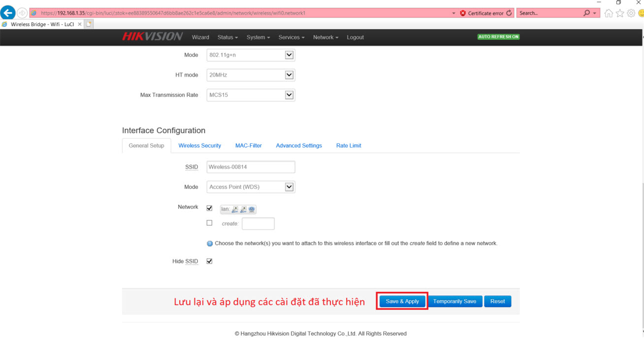This screenshot has width=644, height=338.
Task: Enable the create network checkbox
Action: pos(209,223)
